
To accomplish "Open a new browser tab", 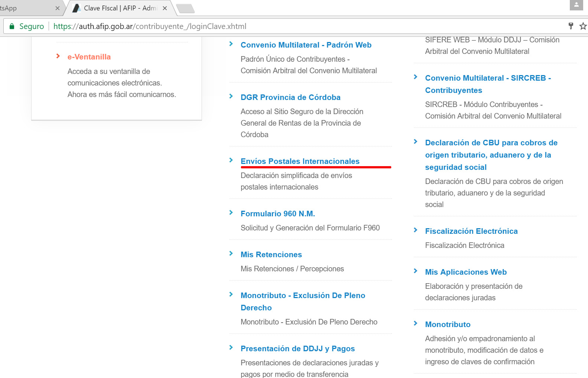I will [185, 9].
